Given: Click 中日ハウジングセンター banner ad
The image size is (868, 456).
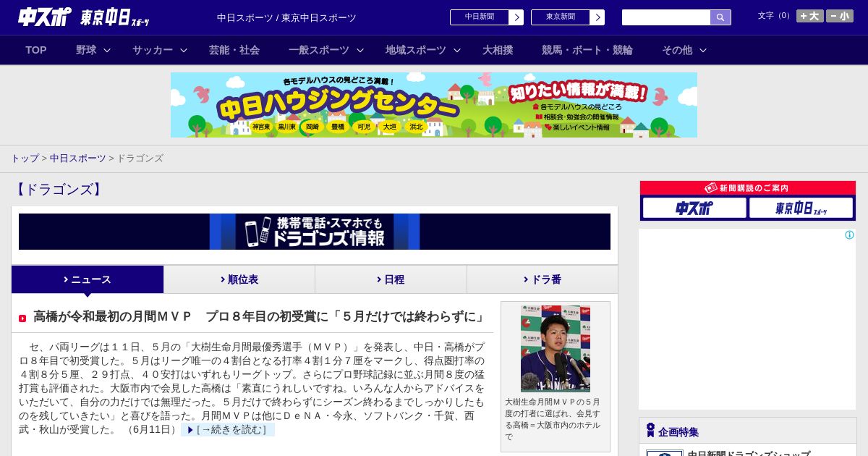Looking at the screenshot, I should [x=434, y=105].
